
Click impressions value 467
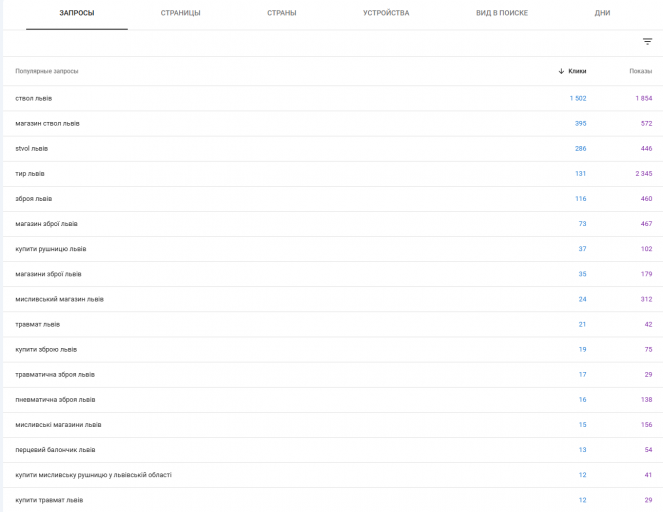click(647, 224)
